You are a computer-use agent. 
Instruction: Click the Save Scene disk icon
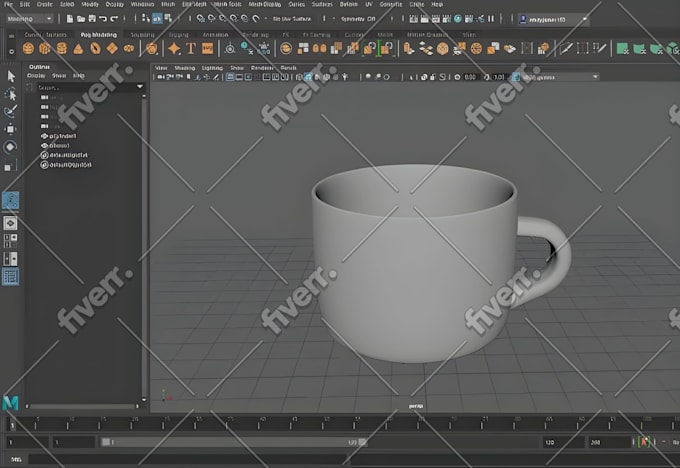(x=92, y=19)
